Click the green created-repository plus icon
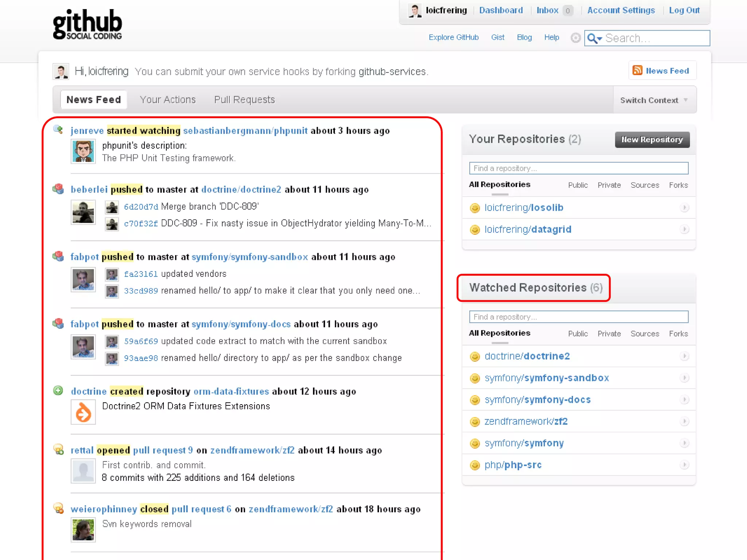747x560 pixels. click(x=58, y=390)
